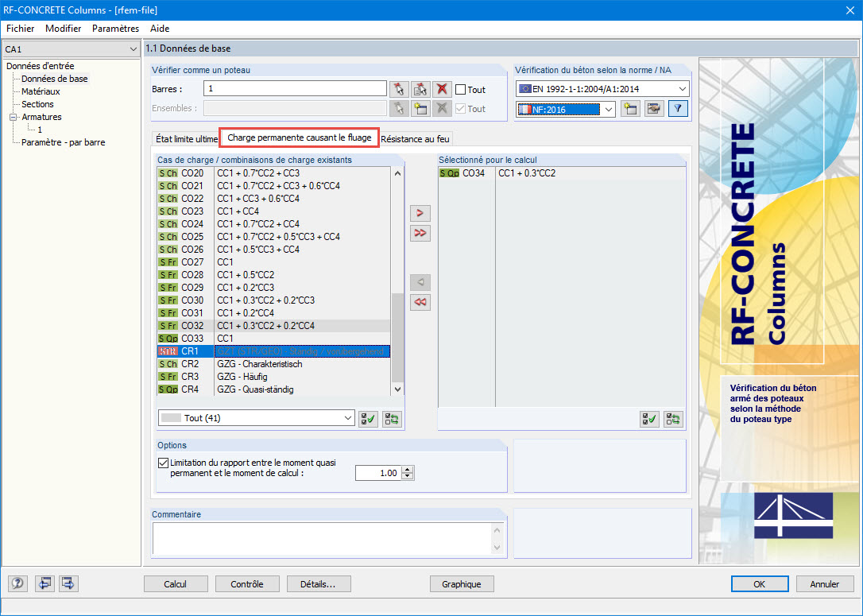Select Paramètre - par barre tree item
This screenshot has width=863, height=616.
click(64, 142)
